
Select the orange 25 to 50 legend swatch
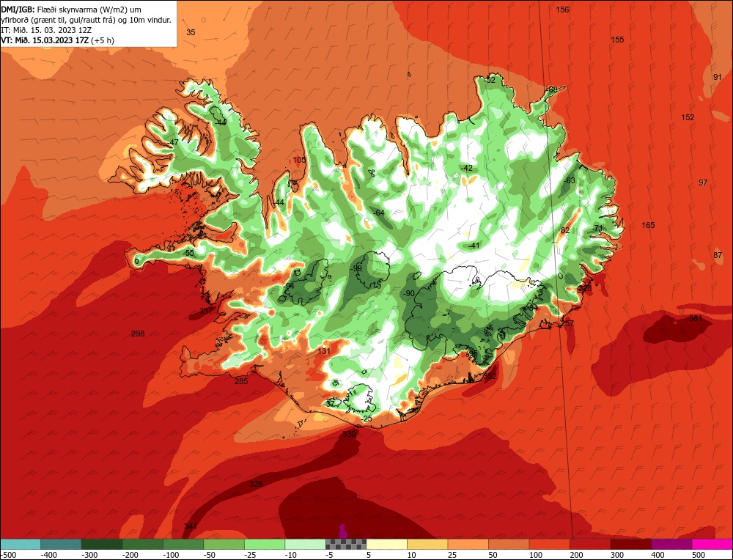point(468,544)
